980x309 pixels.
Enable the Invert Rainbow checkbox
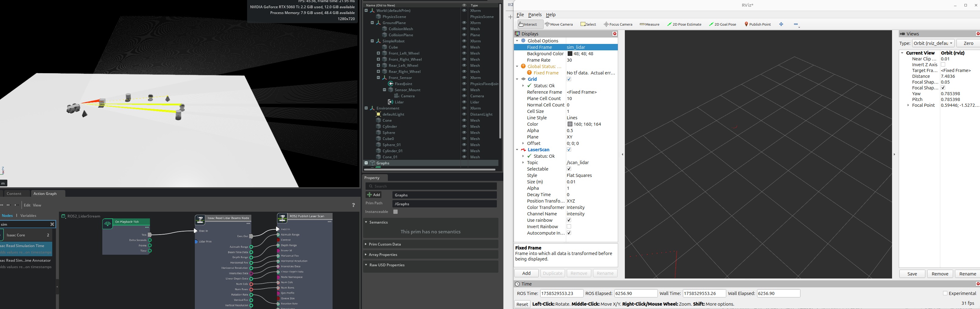coord(569,227)
